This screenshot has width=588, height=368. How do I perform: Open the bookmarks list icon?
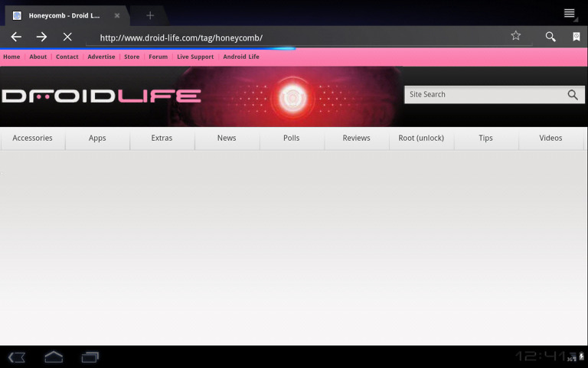coord(577,37)
